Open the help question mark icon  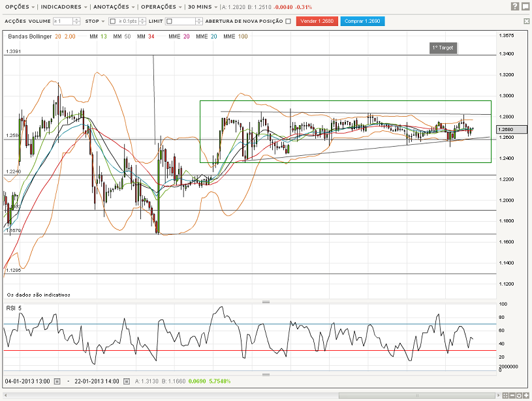click(515, 7)
